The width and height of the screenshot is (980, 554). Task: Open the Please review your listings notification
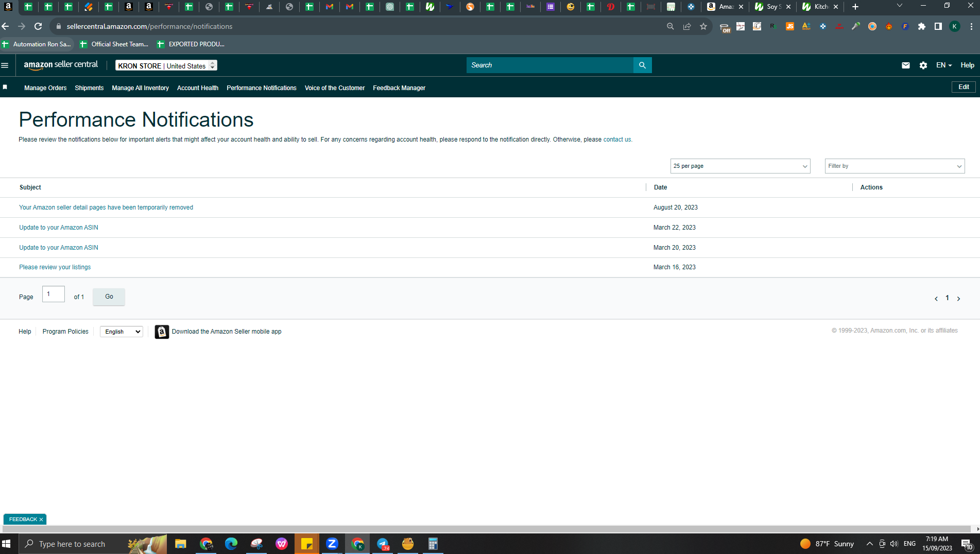(55, 267)
